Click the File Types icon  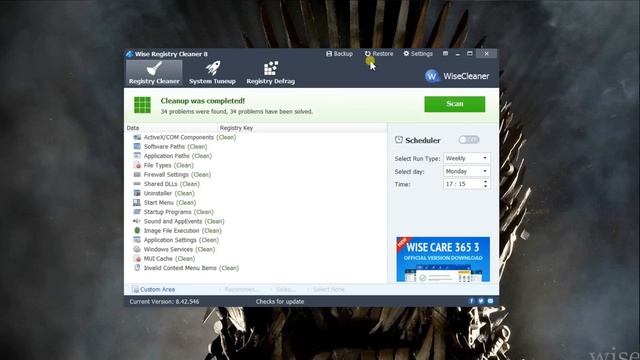137,165
